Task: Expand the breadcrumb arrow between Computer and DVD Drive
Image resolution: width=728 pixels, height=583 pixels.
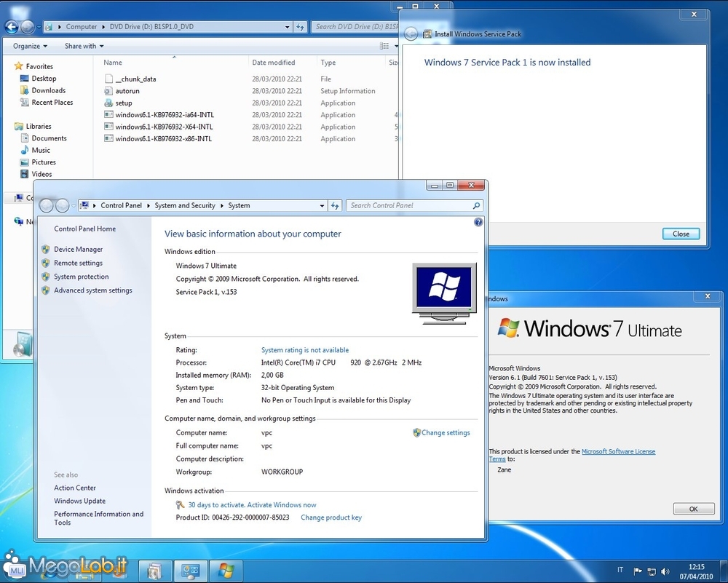Action: point(103,27)
